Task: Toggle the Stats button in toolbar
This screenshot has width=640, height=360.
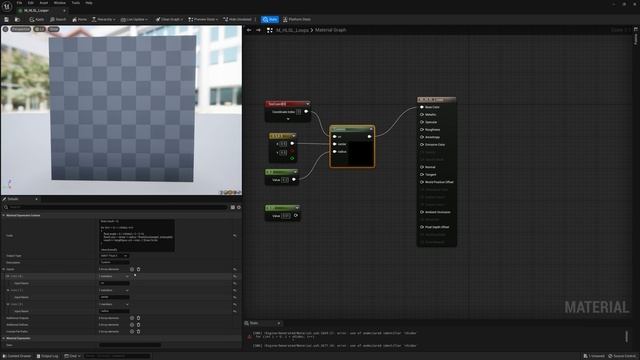Action: point(270,19)
